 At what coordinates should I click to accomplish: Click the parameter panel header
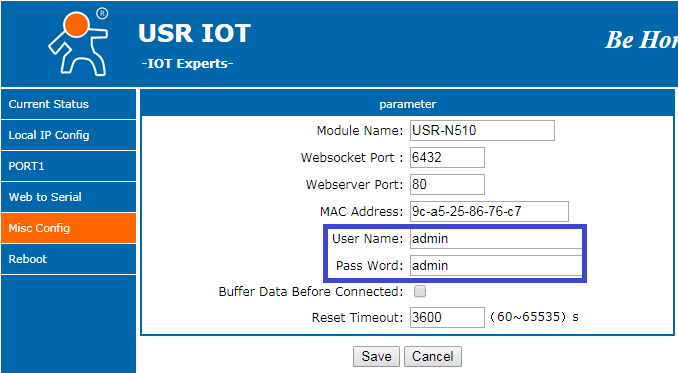tap(408, 104)
